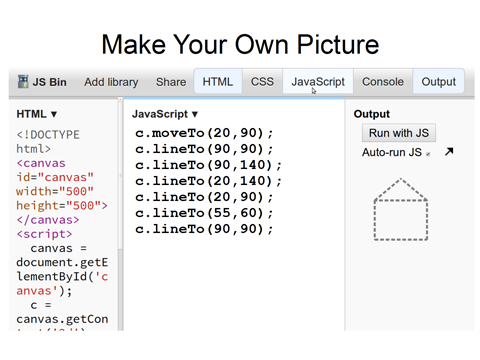Toggle the Auto-run JS checkbox
This screenshot has width=480, height=360.
[428, 154]
